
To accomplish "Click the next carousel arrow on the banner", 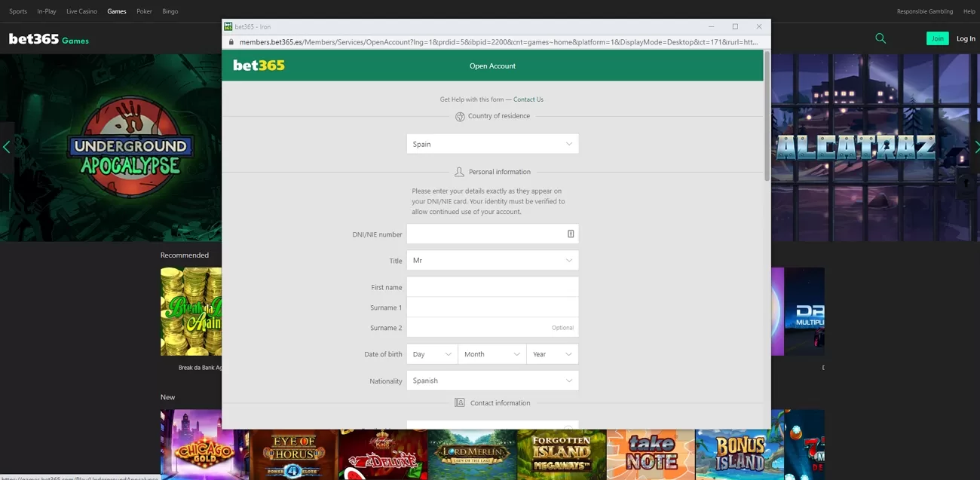I will [x=976, y=147].
